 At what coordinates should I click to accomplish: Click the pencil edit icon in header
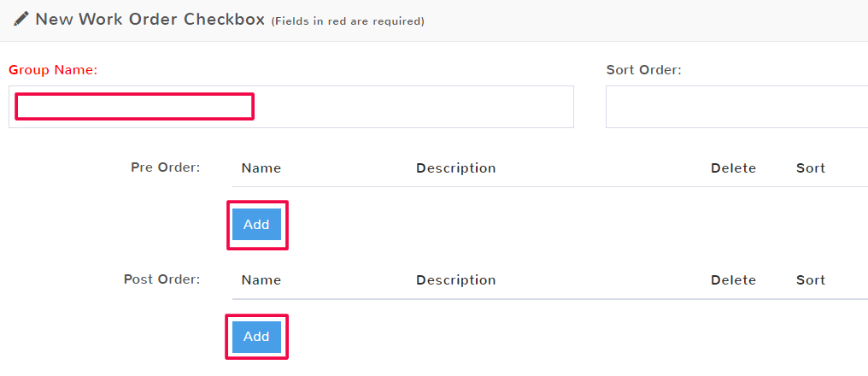pos(21,19)
